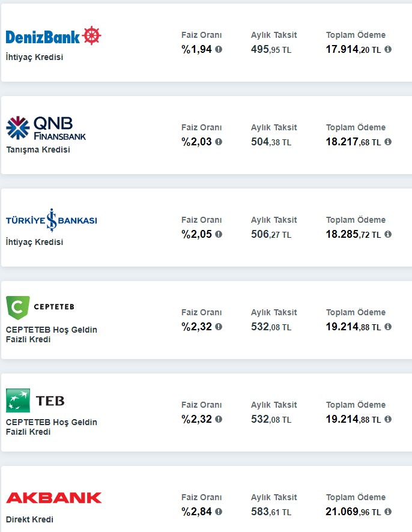
Task: Open DenizBank İhtiyaç Kredisi product link
Action: (x=35, y=57)
